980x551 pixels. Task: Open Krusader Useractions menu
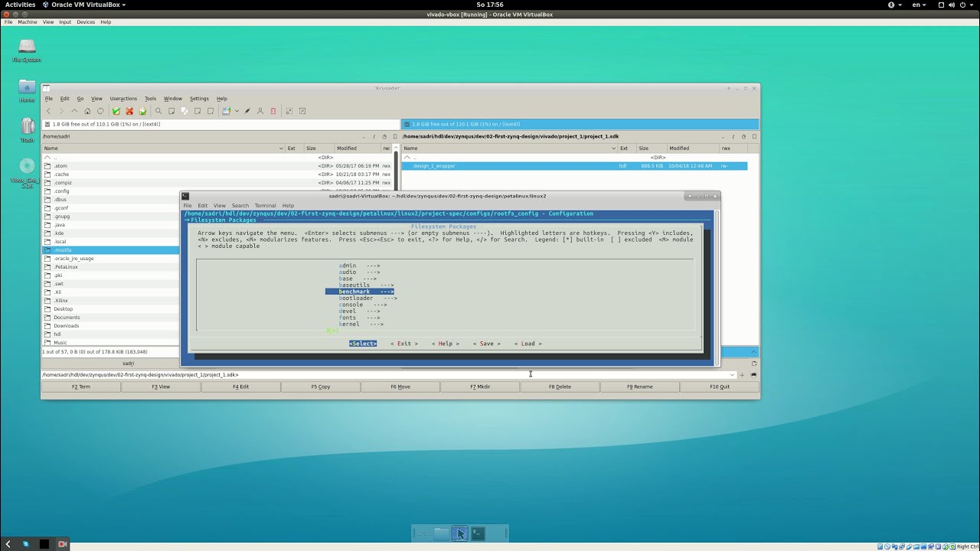click(123, 98)
